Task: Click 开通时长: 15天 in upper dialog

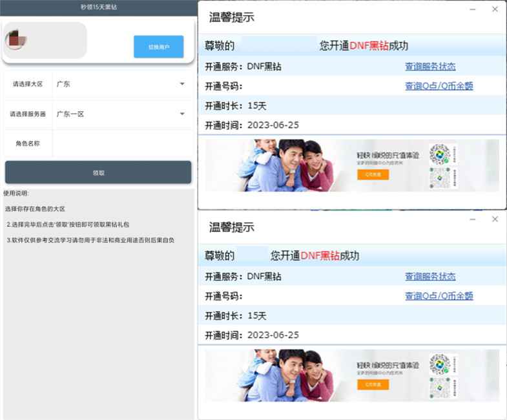Action: click(x=235, y=106)
